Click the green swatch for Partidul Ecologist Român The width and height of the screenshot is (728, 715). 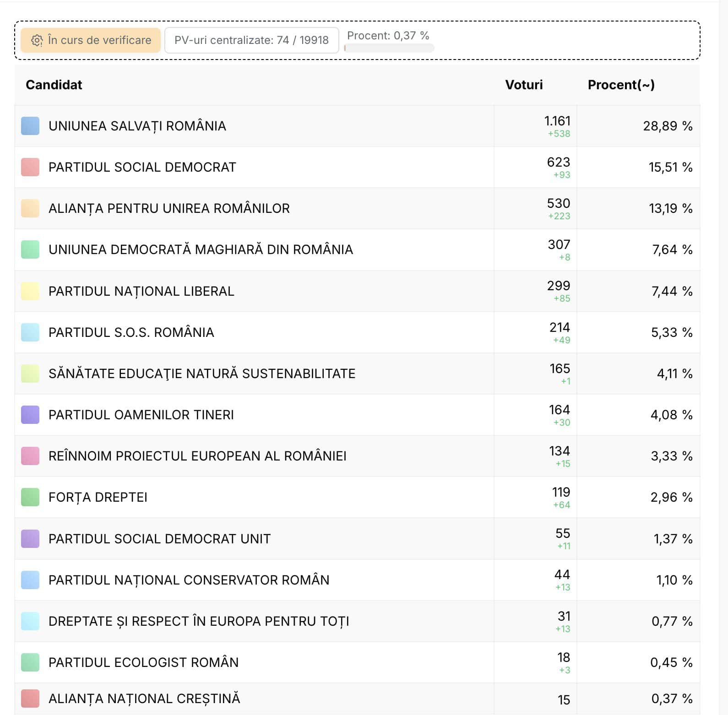30,662
